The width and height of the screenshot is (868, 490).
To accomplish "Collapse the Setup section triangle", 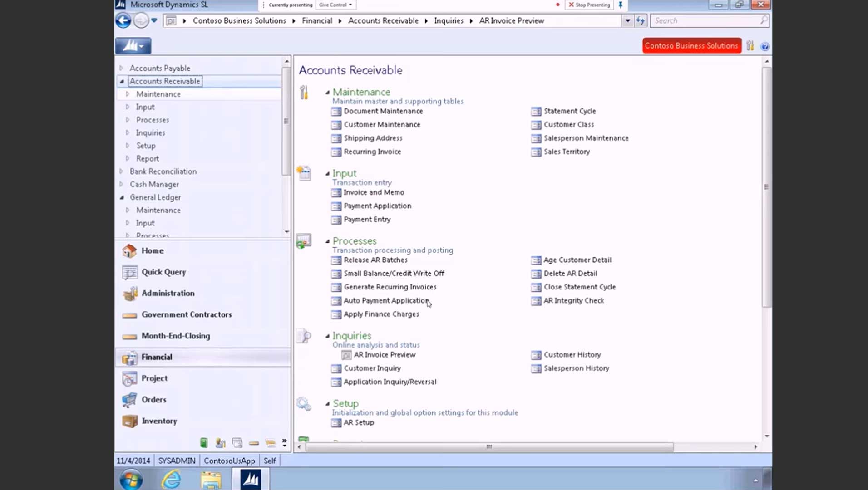I will pos(327,403).
